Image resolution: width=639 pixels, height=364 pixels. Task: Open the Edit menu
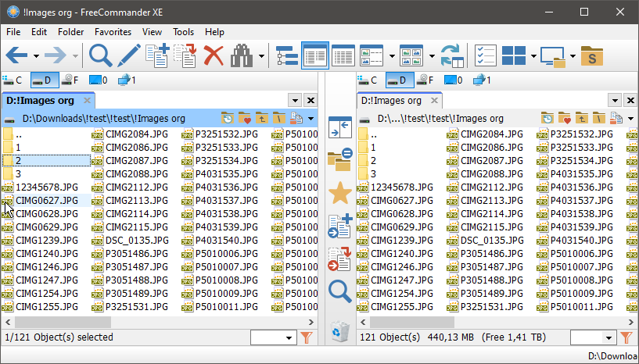tap(39, 32)
